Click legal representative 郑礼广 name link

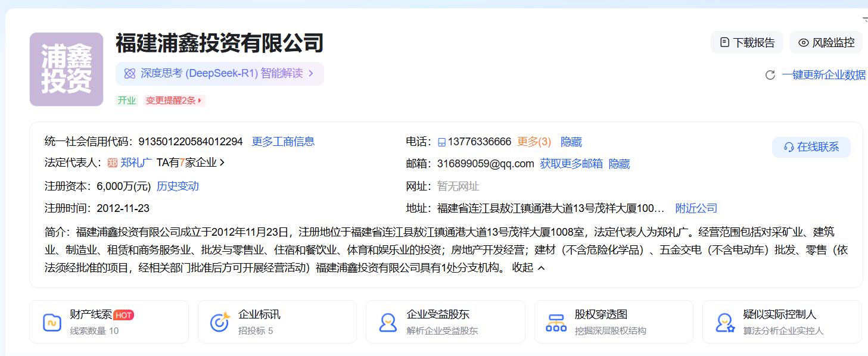(x=136, y=163)
